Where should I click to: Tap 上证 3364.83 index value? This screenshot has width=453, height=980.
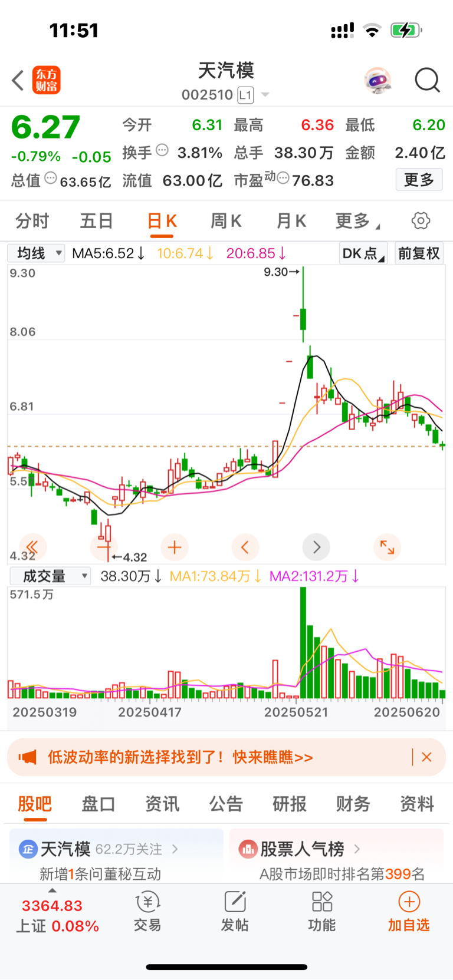pyautogui.click(x=52, y=906)
